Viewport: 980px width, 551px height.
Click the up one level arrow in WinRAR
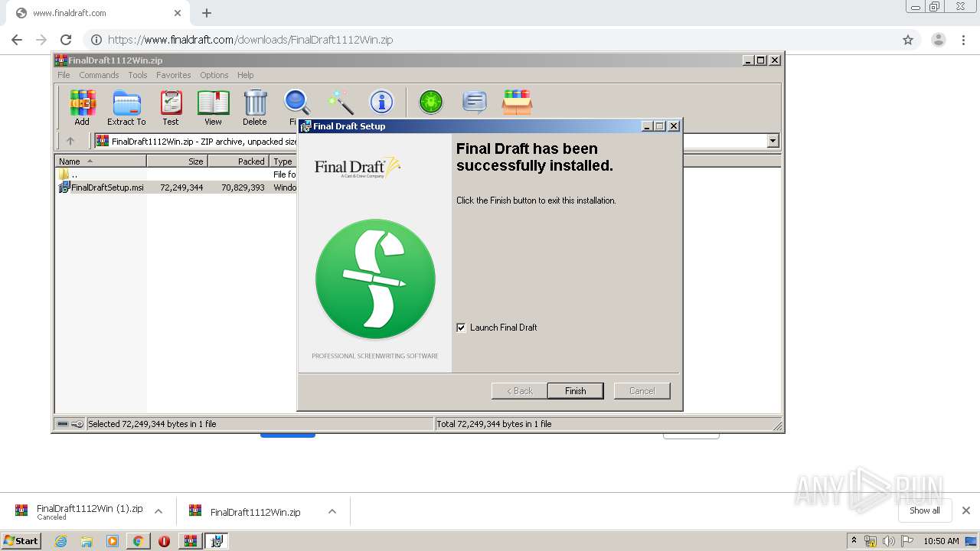(70, 141)
